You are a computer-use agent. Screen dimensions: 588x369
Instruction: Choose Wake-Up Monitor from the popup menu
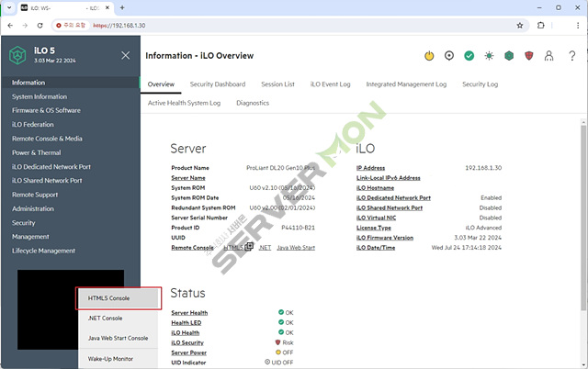click(x=119, y=359)
